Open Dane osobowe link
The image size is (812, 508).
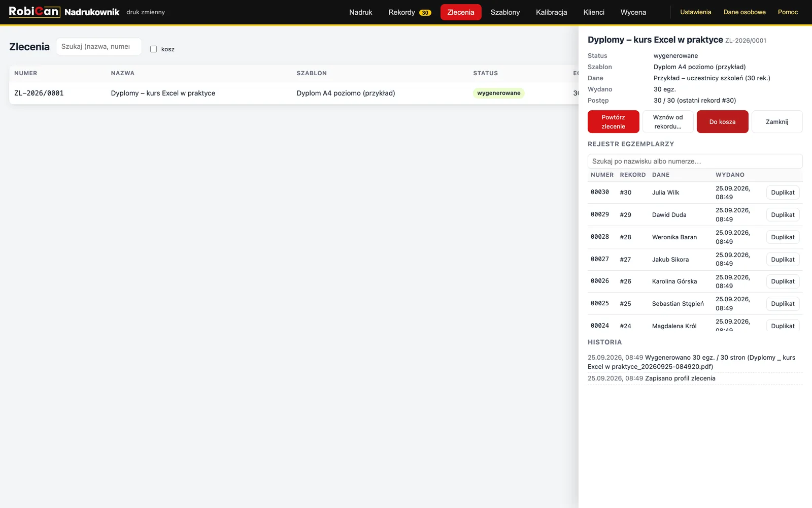pyautogui.click(x=745, y=12)
